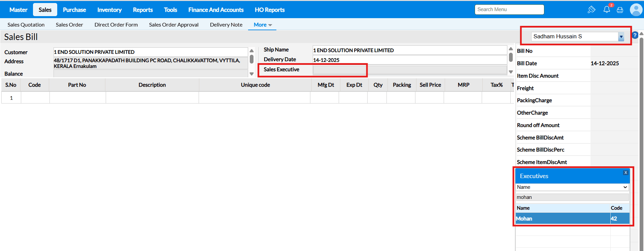Open the Inventory menu
The image size is (644, 251).
coord(109,10)
